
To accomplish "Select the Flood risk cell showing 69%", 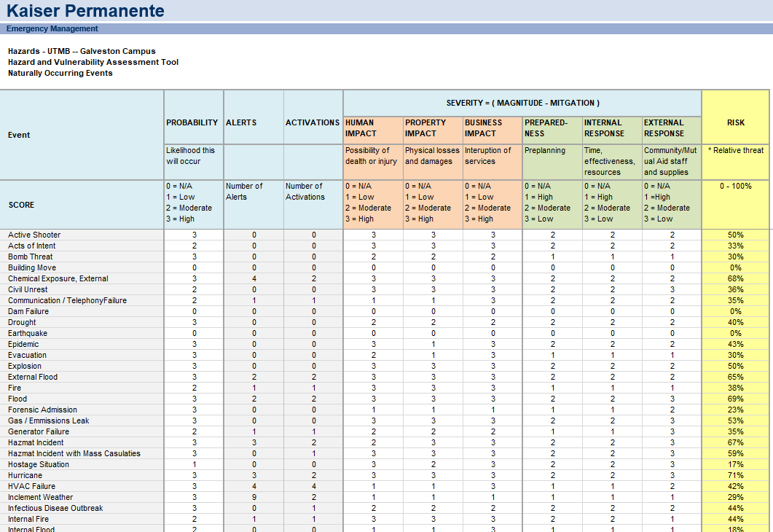I will coord(736,399).
